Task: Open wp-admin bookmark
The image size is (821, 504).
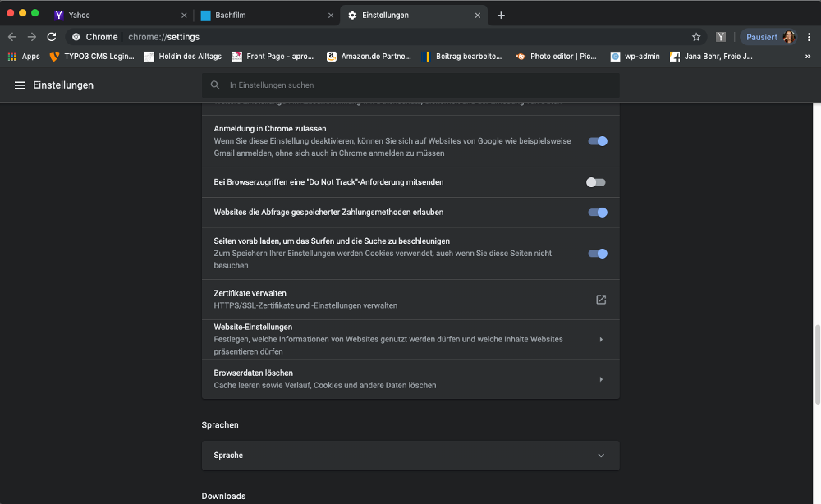Action: pos(635,56)
